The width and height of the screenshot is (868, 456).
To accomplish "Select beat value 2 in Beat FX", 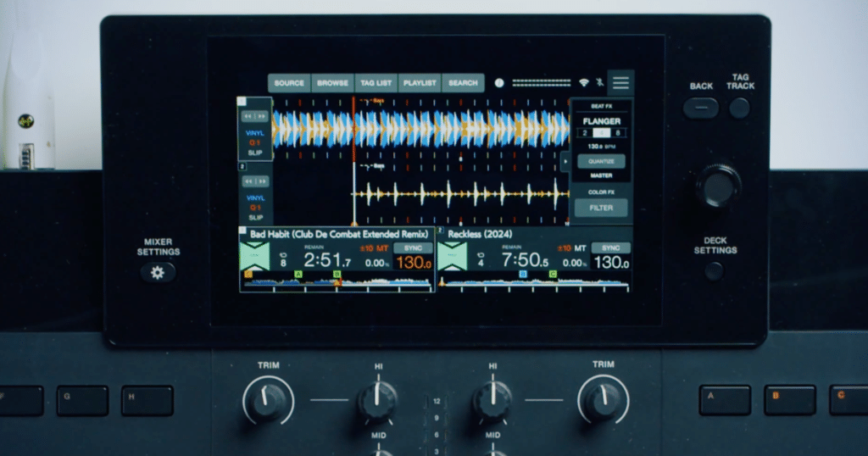I will pos(585,133).
